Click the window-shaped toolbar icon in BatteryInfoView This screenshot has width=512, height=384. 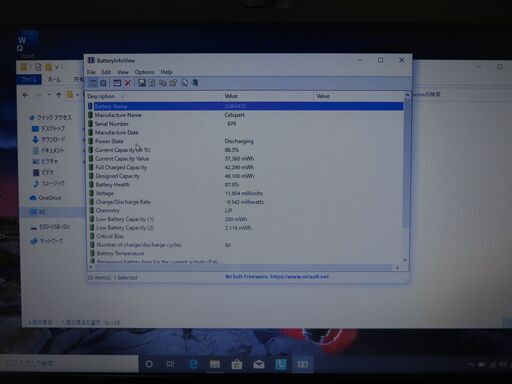[x=117, y=83]
